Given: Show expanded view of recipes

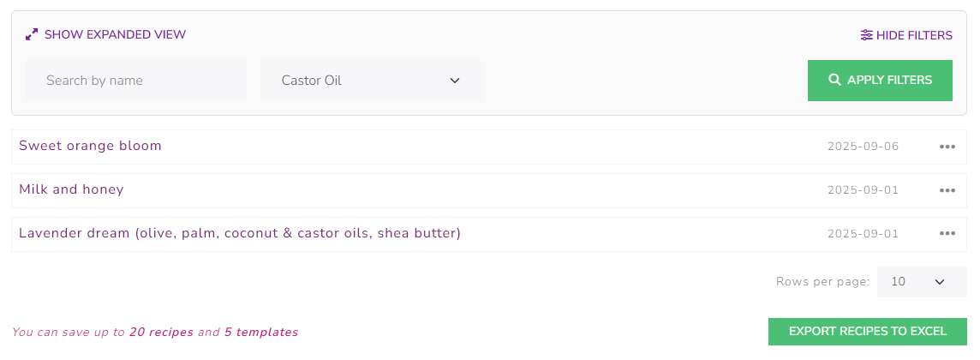Looking at the screenshot, I should (115, 35).
